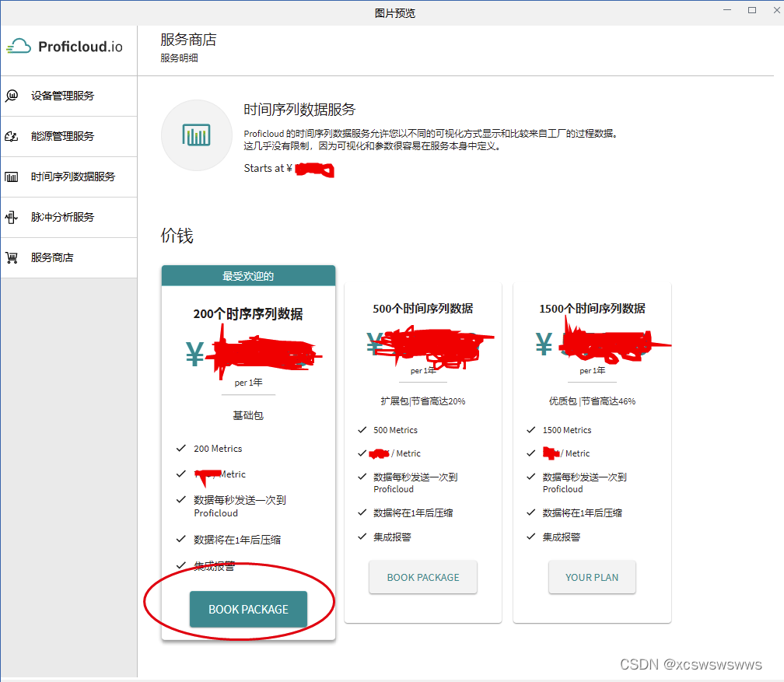The width and height of the screenshot is (784, 682).
Task: Click the energy gauge icon in sidebar
Action: pos(13,136)
